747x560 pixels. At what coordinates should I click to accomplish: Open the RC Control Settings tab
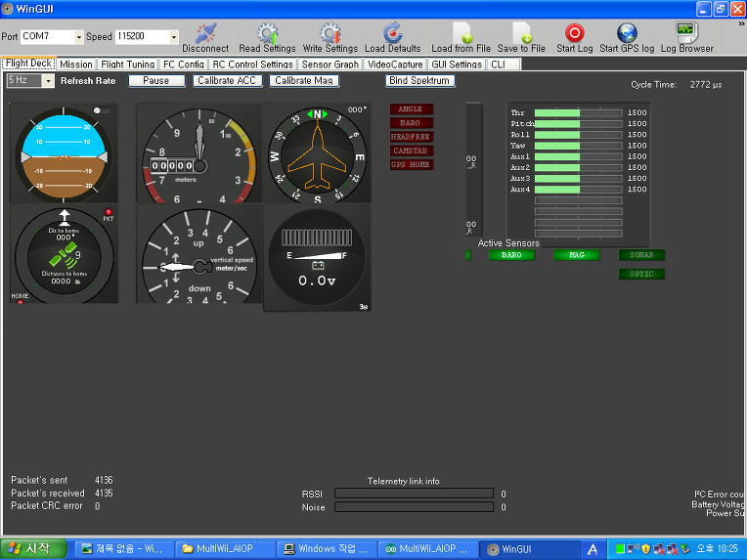(252, 65)
